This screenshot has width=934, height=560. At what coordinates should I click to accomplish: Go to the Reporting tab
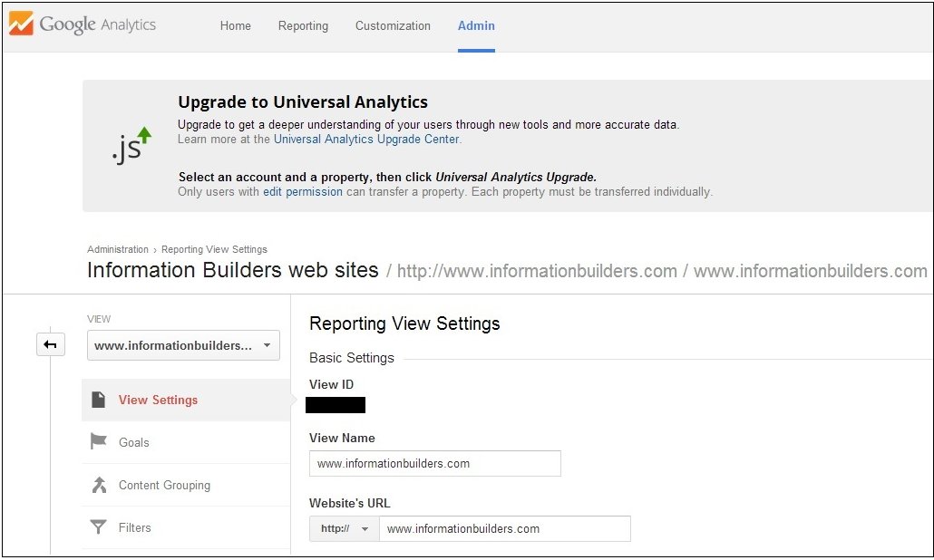303,25
